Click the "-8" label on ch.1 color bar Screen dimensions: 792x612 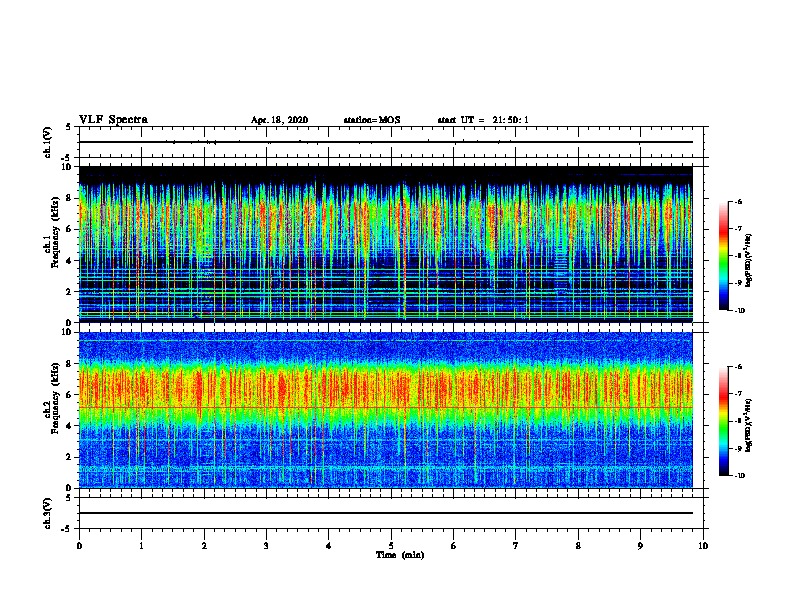pyautogui.click(x=738, y=256)
